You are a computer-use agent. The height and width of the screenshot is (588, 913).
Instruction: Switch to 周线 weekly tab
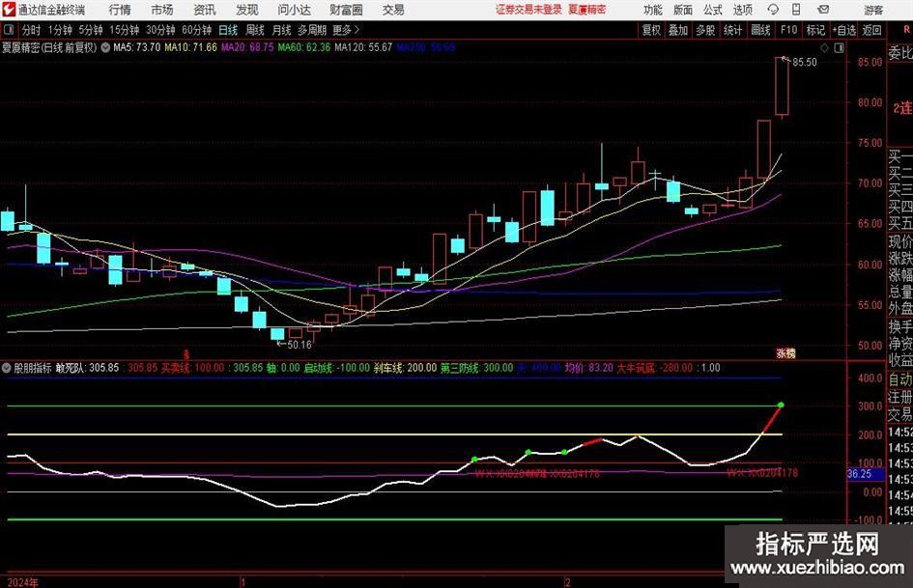pyautogui.click(x=255, y=30)
